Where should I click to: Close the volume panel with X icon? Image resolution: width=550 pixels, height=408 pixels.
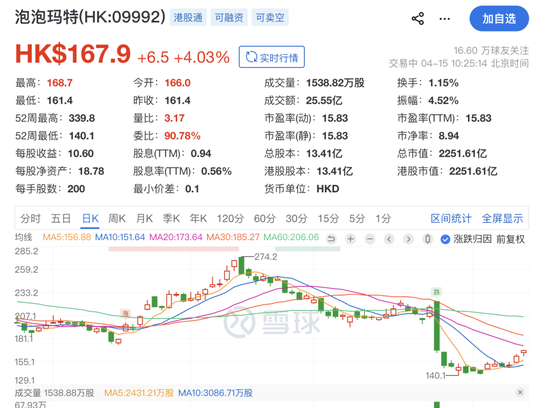point(520,392)
